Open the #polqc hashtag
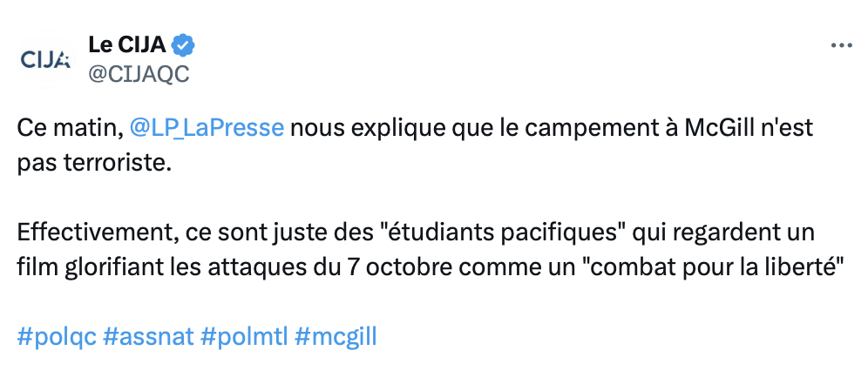The image size is (868, 371). pyautogui.click(x=57, y=337)
